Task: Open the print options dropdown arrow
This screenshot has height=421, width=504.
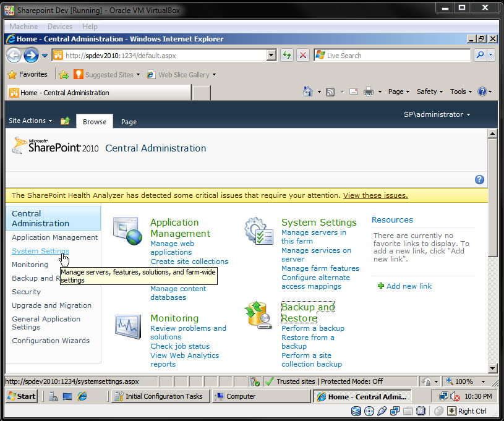Action: coord(380,92)
